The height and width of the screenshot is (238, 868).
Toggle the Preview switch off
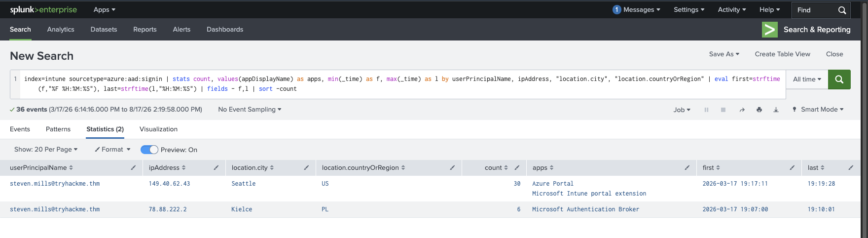[x=149, y=150]
